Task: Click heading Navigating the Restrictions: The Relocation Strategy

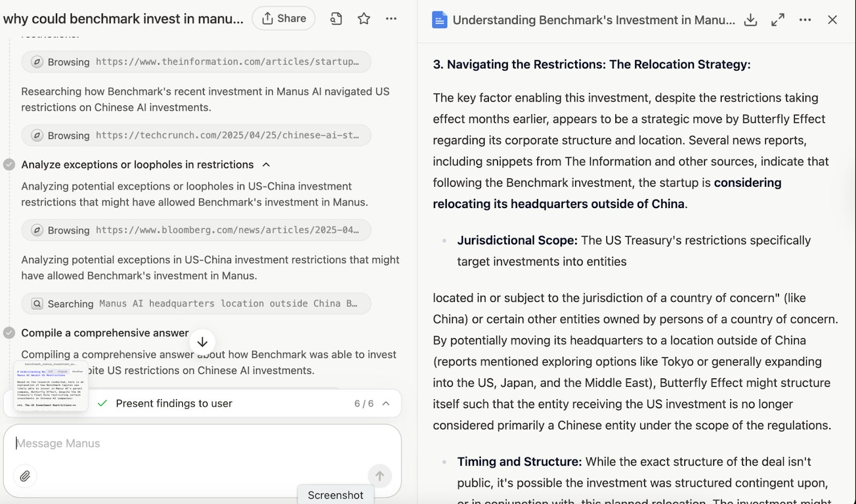Action: 592,64
